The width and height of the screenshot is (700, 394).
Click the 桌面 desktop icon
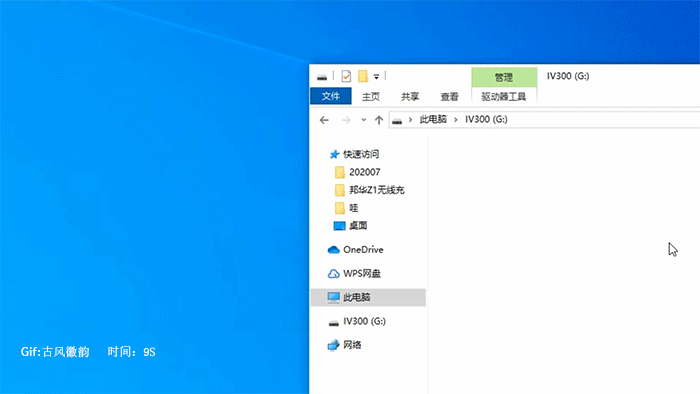point(339,226)
